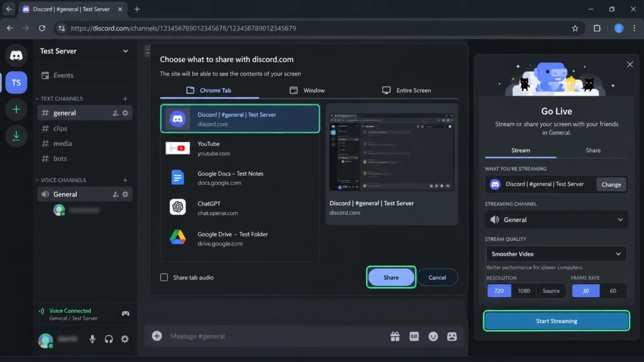Reload the page
Viewport: 644px width, 362px height.
(42, 28)
